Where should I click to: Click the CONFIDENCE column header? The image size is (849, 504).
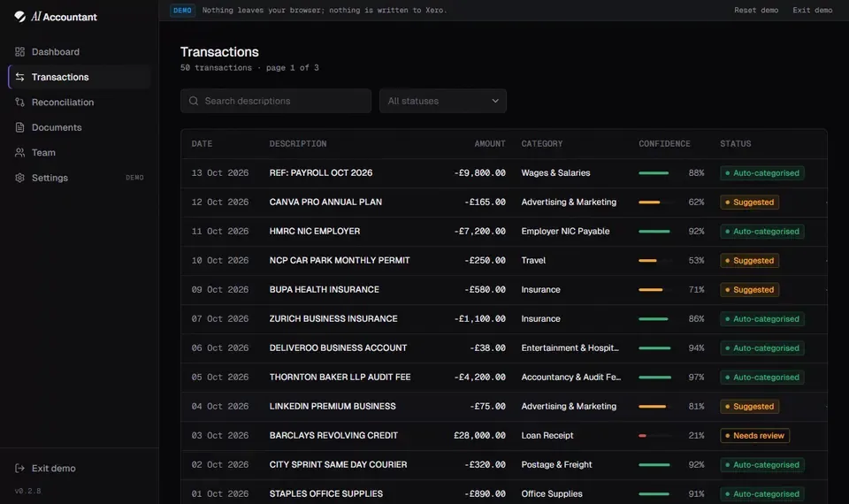[664, 143]
